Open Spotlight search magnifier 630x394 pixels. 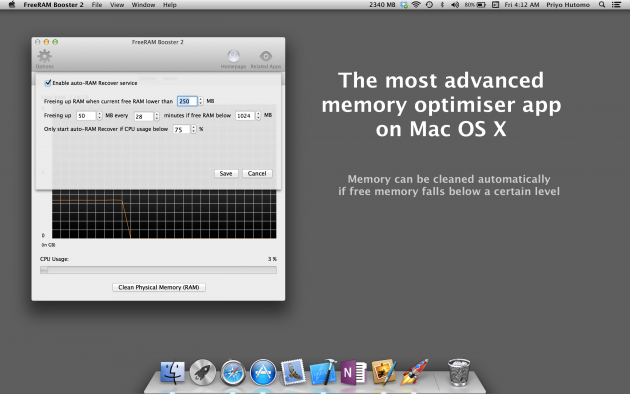(x=601, y=5)
